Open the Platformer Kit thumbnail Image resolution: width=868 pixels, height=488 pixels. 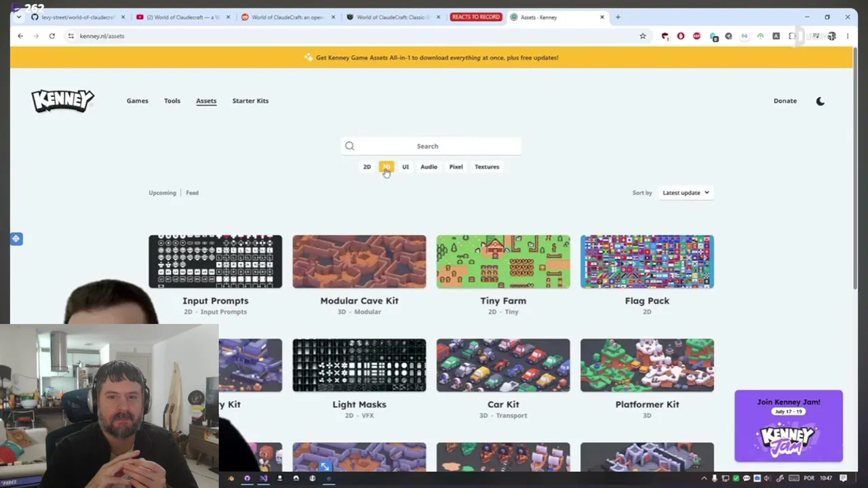(647, 365)
